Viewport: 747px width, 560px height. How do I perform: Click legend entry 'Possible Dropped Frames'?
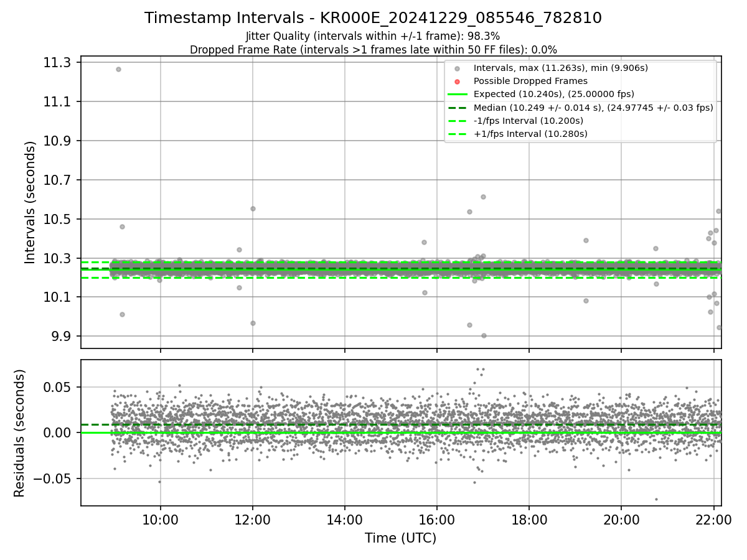[x=530, y=81]
